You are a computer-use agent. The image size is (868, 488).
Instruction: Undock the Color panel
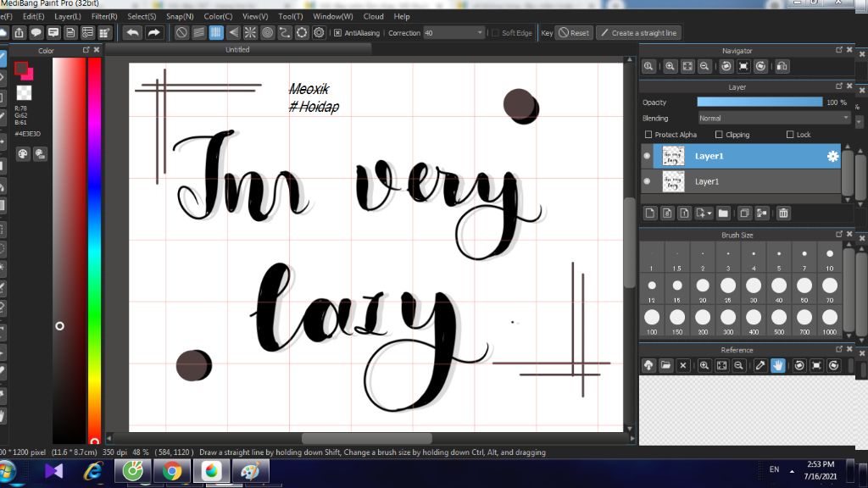pyautogui.click(x=86, y=50)
